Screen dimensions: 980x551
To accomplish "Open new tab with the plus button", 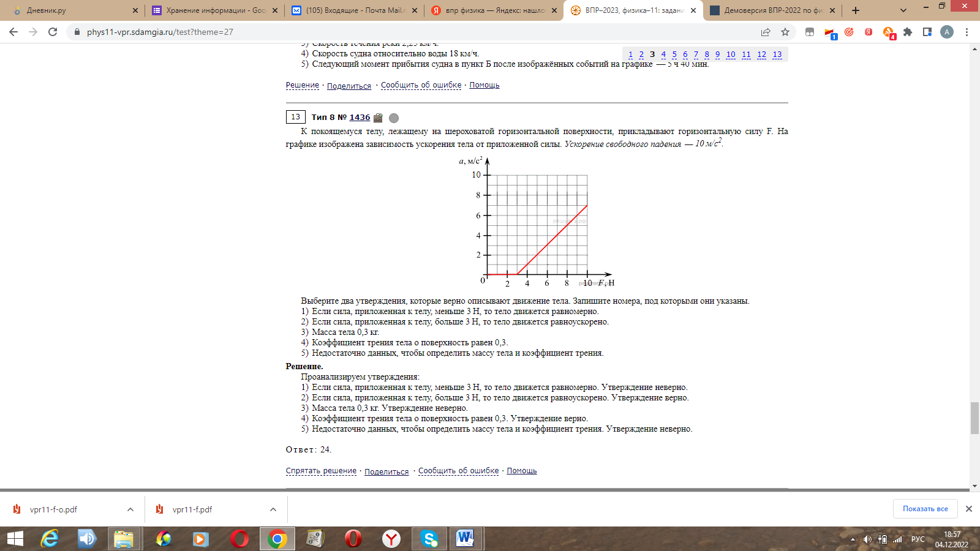I will pyautogui.click(x=856, y=10).
